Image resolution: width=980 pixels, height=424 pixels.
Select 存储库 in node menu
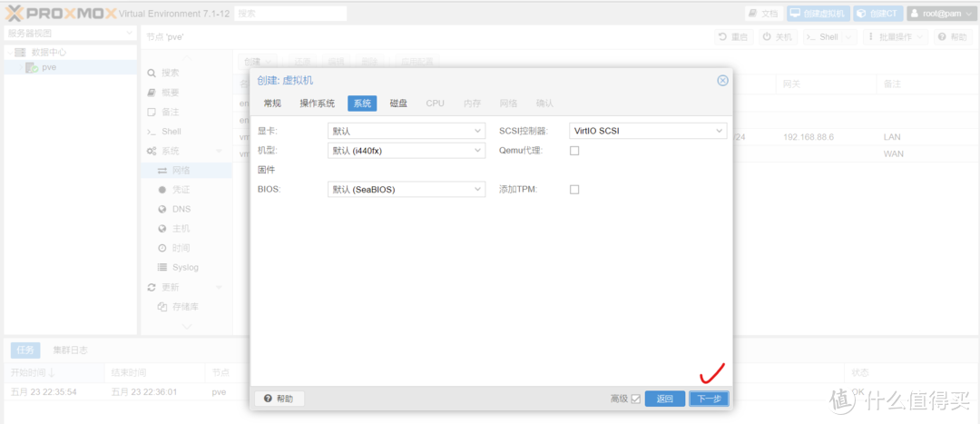186,307
